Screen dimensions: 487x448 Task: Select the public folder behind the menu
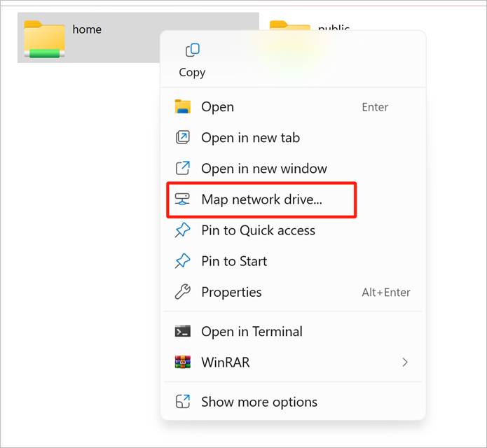tap(289, 27)
